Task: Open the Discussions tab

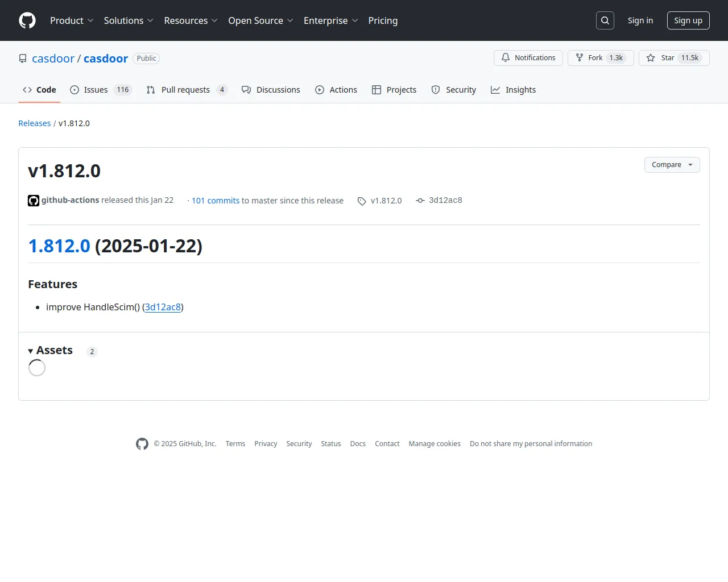Action: point(271,90)
